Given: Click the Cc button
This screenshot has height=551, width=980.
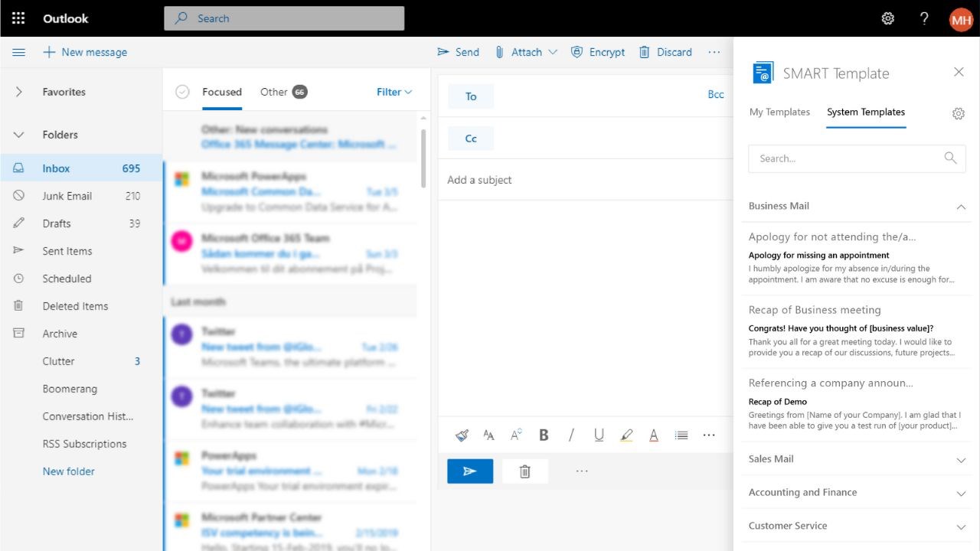Looking at the screenshot, I should click(471, 139).
